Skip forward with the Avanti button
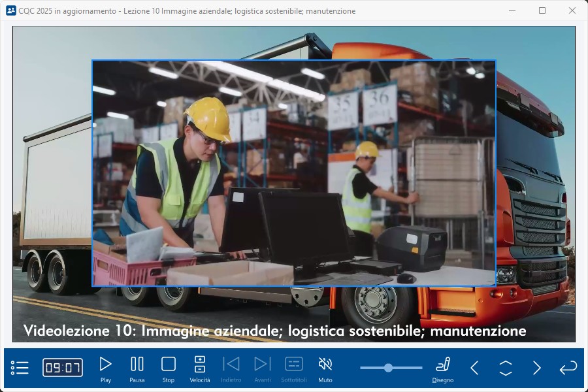This screenshot has height=392, width=588. pyautogui.click(x=263, y=368)
